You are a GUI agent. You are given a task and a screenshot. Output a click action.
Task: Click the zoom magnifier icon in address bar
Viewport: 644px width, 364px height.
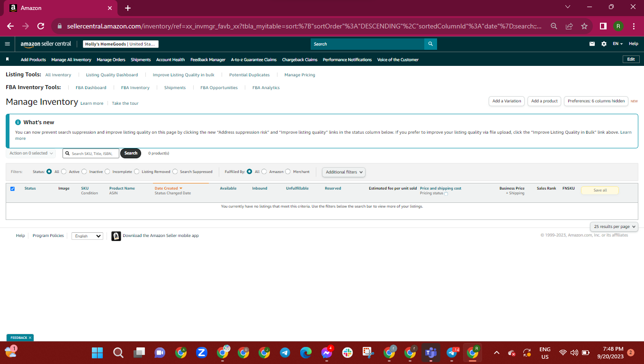[x=554, y=26]
